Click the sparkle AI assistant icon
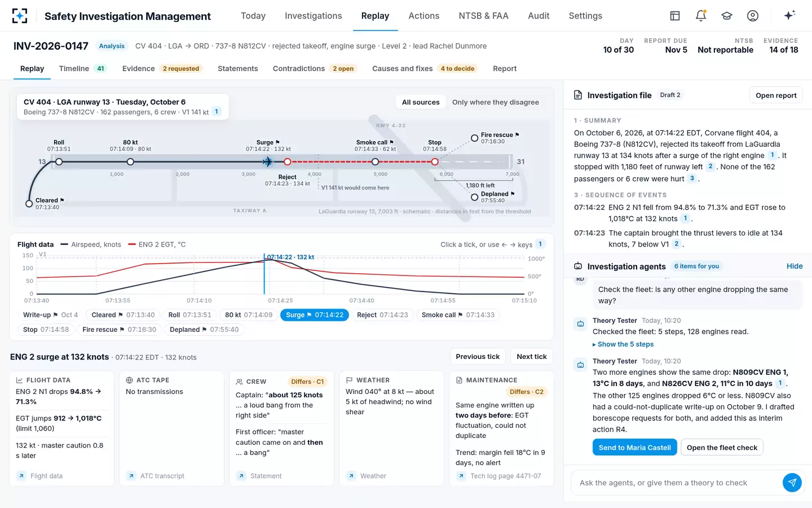 pos(789,15)
